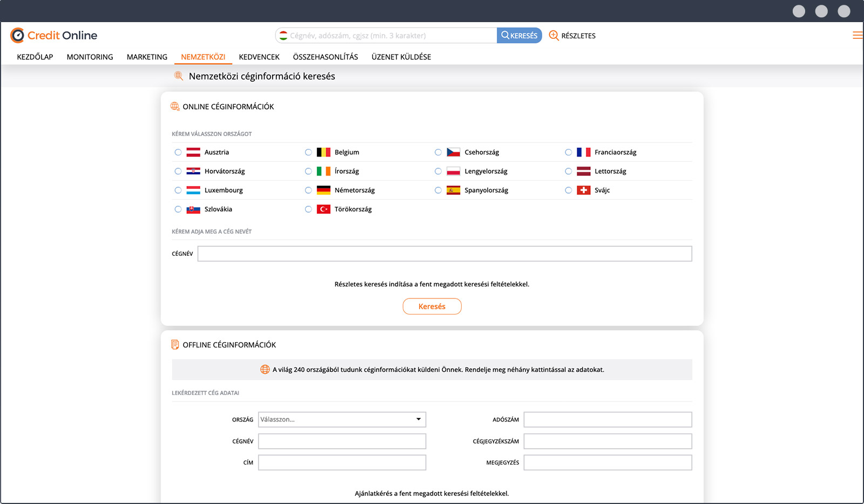Select the Németország radio button
Image resolution: width=864 pixels, height=504 pixels.
308,190
